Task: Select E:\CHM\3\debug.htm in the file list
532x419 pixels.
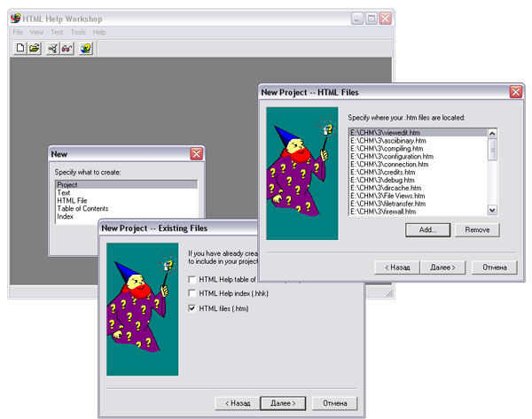Action: 419,180
